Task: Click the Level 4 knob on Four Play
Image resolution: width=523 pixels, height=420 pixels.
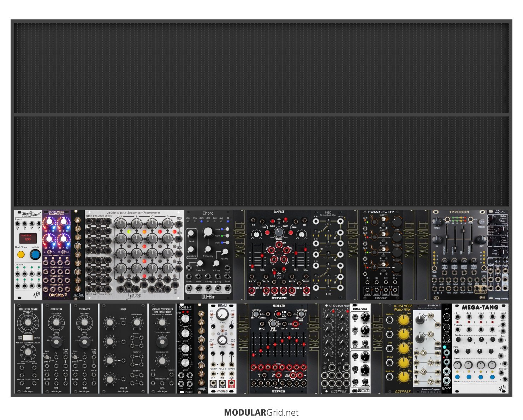Action: coord(397,267)
